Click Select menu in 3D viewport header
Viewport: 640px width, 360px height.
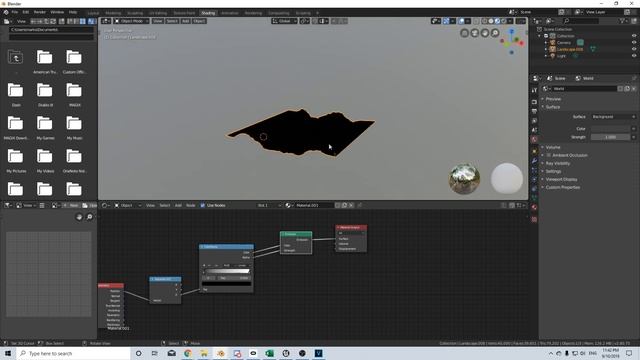coord(172,21)
